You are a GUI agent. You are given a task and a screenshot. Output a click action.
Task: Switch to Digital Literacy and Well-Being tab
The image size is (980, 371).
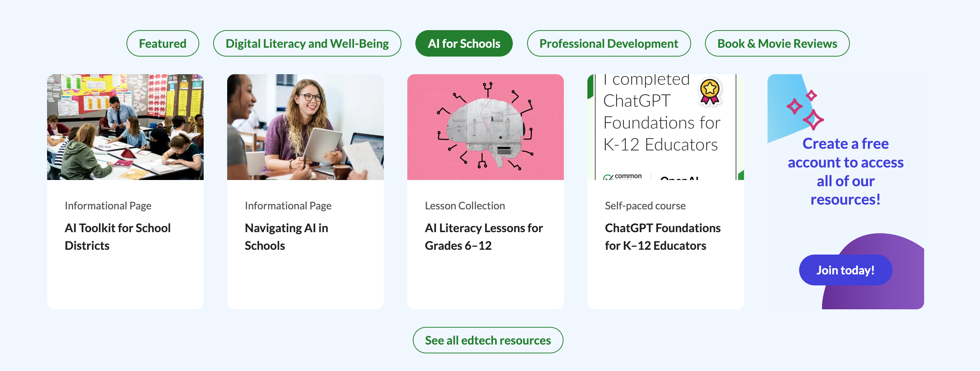[x=307, y=44]
